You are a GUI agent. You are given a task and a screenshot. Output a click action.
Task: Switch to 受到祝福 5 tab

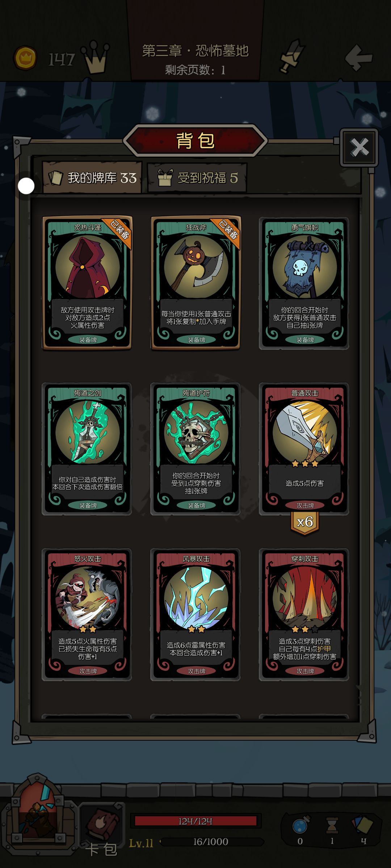click(197, 178)
